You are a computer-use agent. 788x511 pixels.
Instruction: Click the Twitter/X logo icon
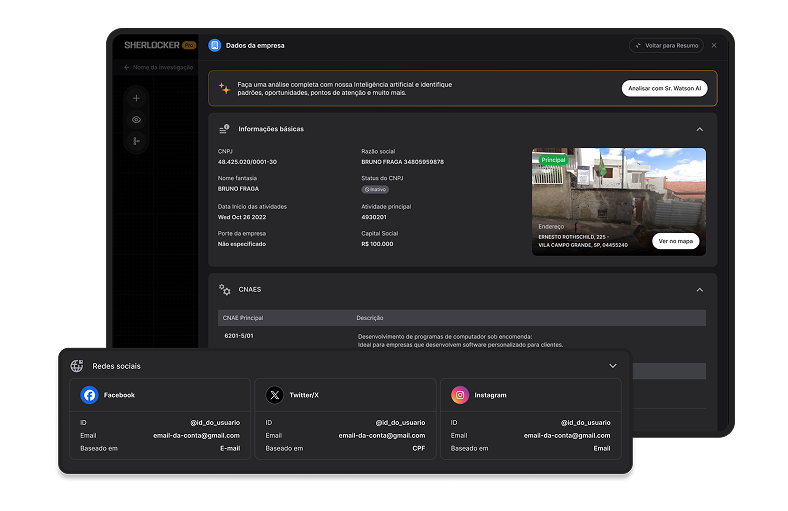275,395
